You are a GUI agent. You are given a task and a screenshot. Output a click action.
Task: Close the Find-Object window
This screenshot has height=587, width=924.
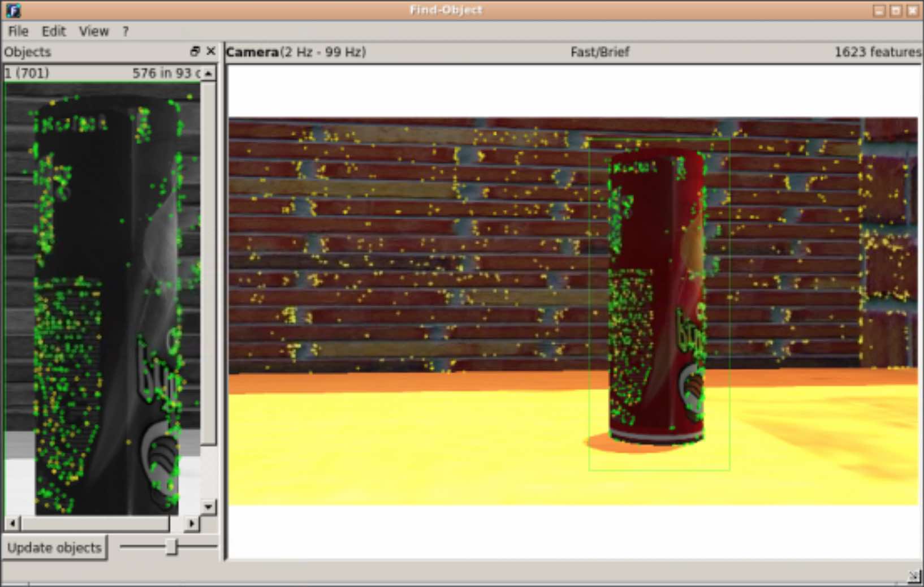913,10
